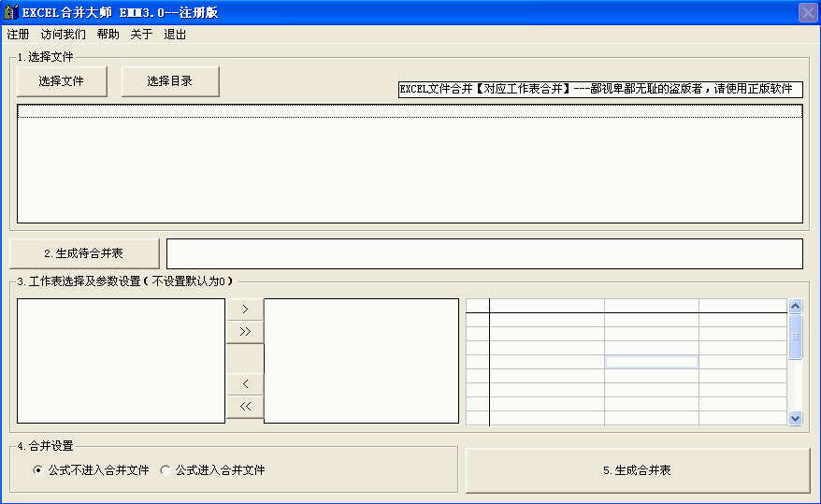Click the text field beside 生成待合并表
The image size is (821, 504).
tap(484, 253)
